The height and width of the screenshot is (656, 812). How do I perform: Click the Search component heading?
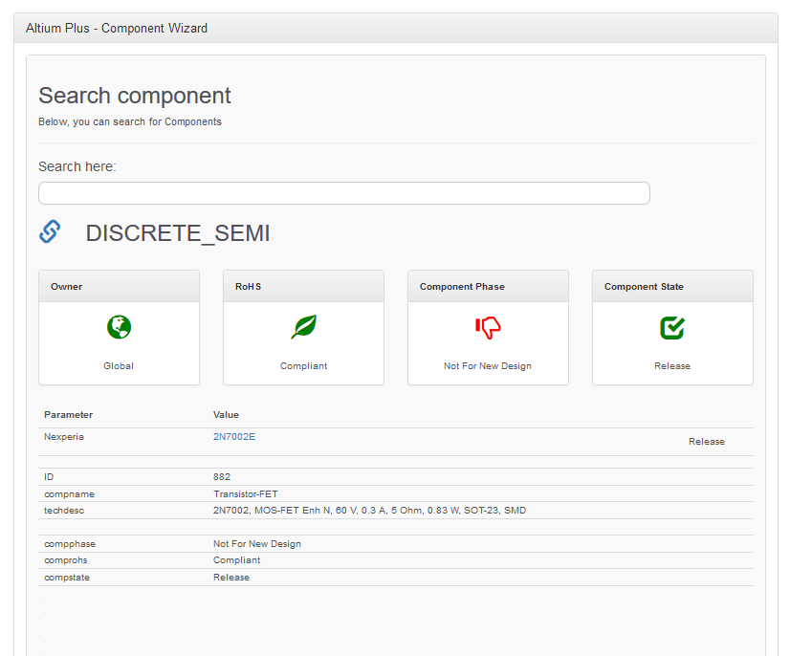coord(135,96)
